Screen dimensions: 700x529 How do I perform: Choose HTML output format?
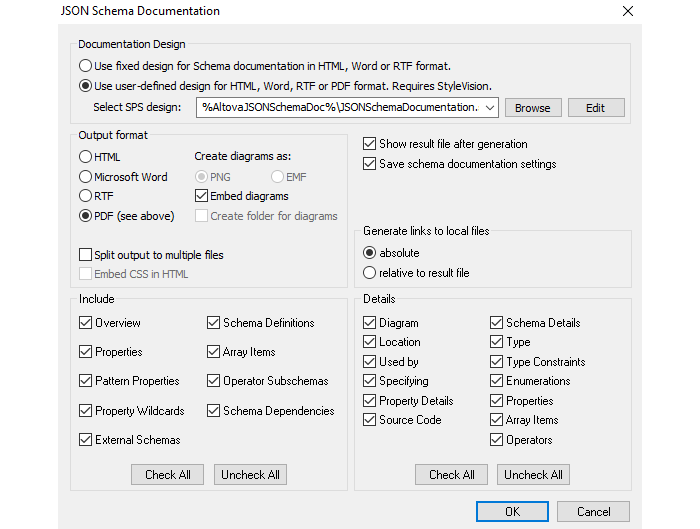click(x=87, y=157)
